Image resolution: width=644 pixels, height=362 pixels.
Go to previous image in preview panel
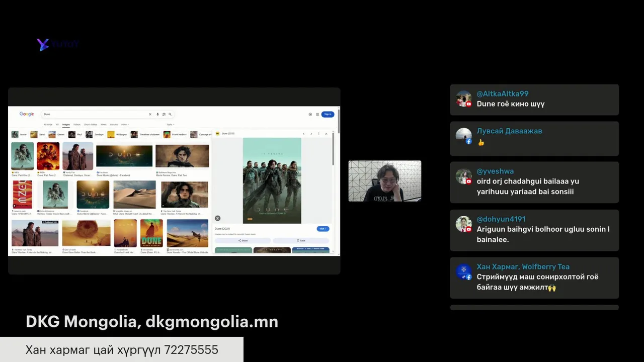303,133
